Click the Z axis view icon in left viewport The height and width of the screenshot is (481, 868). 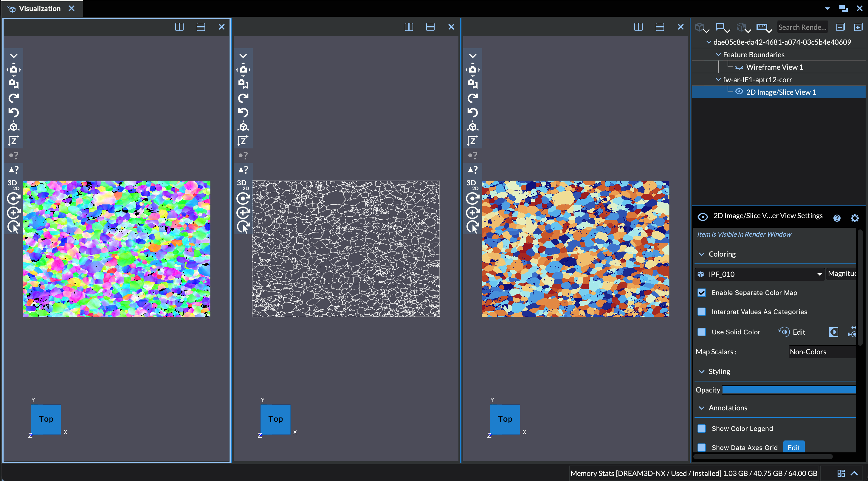pos(13,141)
